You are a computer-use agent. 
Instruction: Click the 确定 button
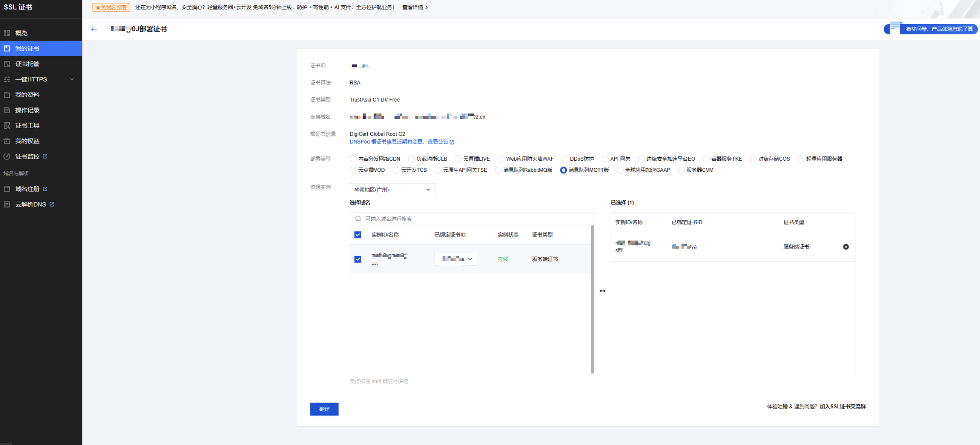(x=324, y=409)
